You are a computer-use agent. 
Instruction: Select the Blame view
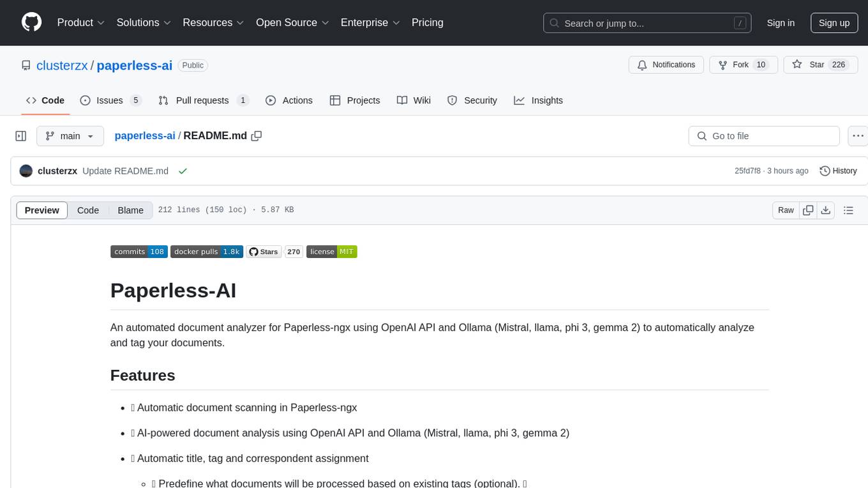(x=130, y=210)
